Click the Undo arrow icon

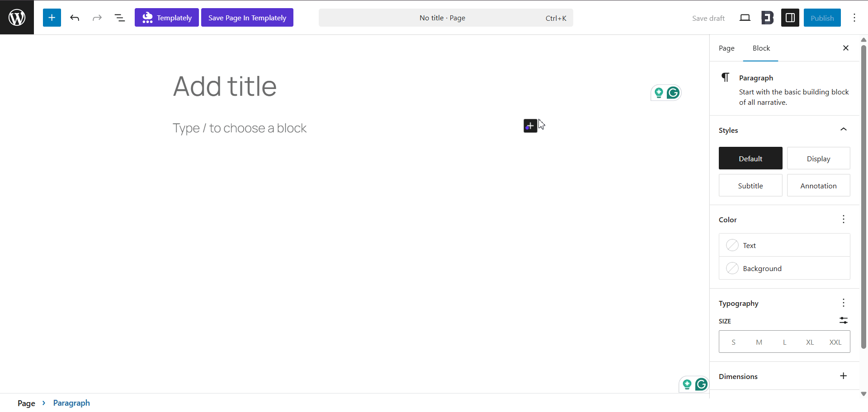pos(75,18)
